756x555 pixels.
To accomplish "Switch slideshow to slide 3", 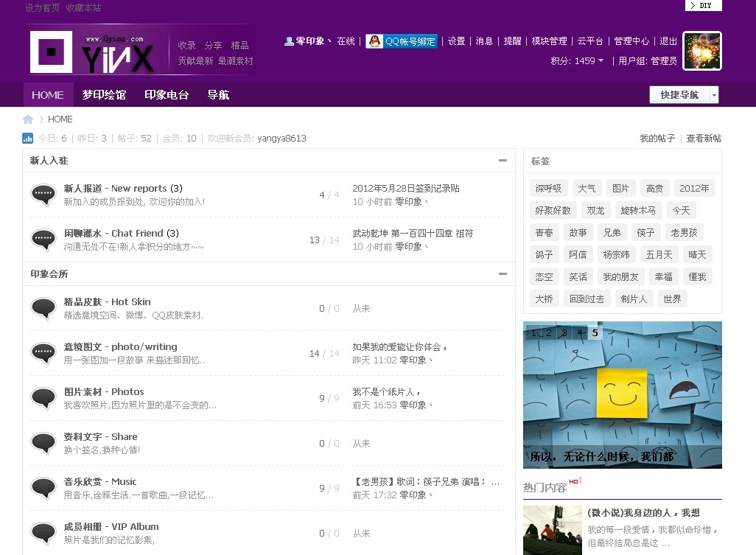I will 564,333.
